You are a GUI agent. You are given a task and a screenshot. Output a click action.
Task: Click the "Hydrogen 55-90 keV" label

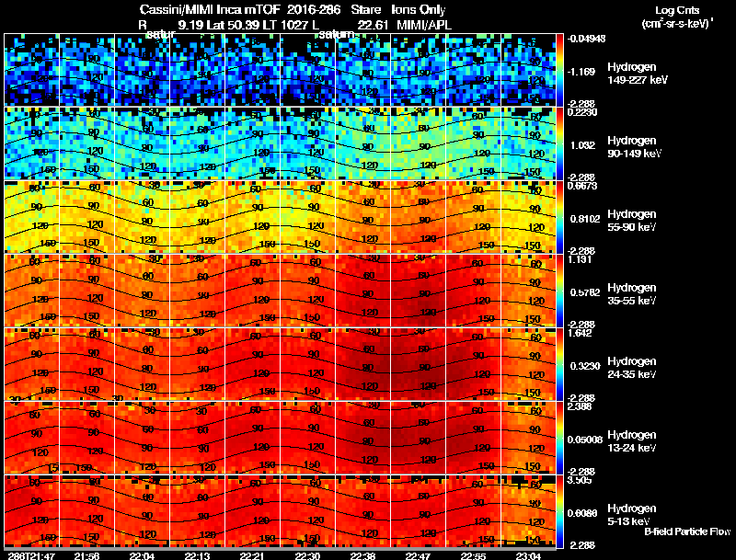[632, 221]
